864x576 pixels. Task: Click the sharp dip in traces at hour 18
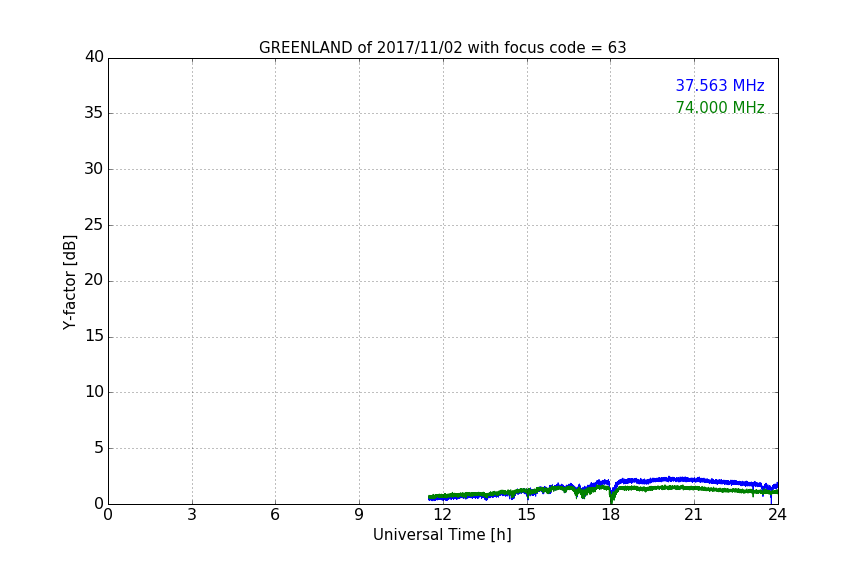[611, 497]
